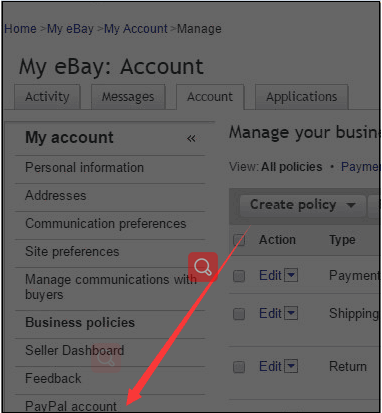Click the faded magnifier icon over Seller Dashboard
The height and width of the screenshot is (413, 382).
(106, 358)
